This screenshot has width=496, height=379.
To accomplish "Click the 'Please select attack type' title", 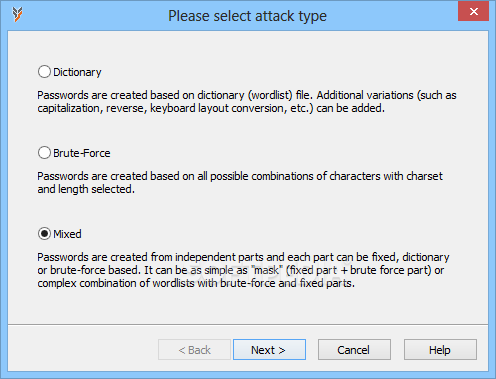I will click(247, 16).
